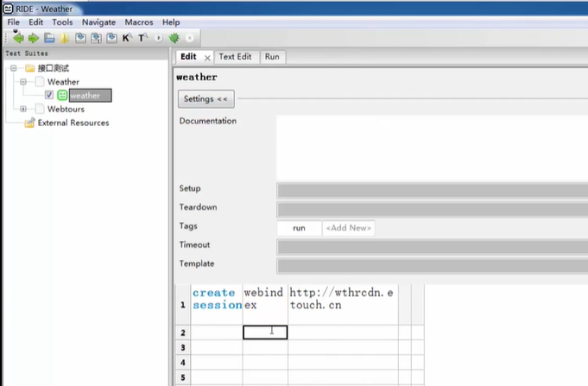This screenshot has width=588, height=386.
Task: Click the green Go Forward arrow
Action: pos(34,38)
